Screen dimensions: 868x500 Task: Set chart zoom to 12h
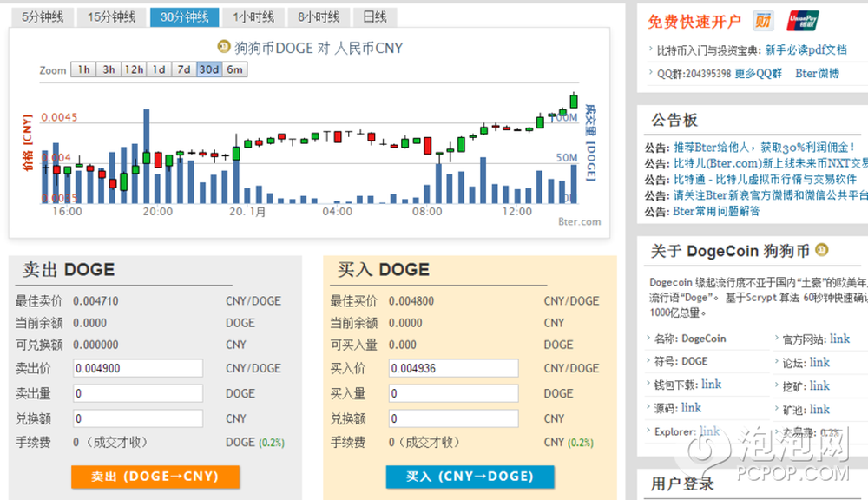coord(134,69)
